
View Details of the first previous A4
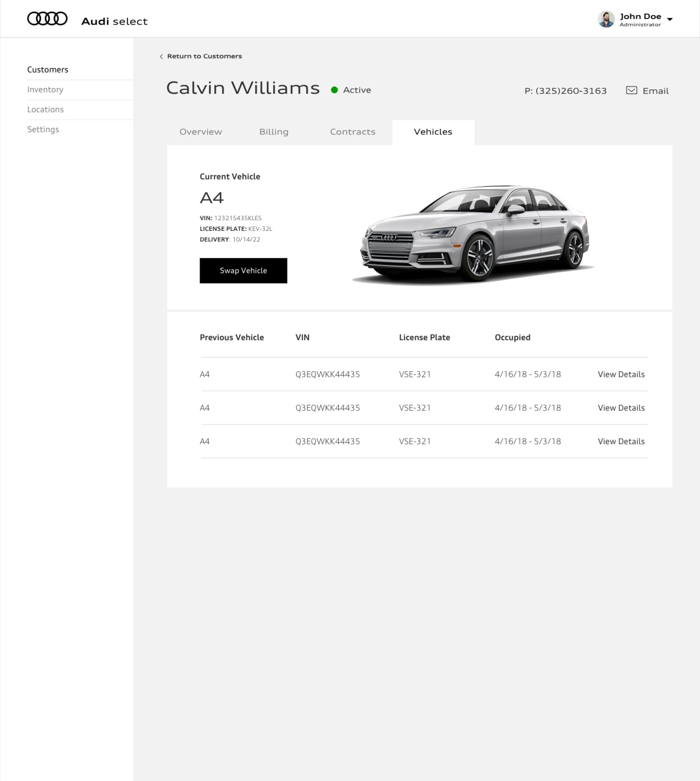click(x=621, y=374)
